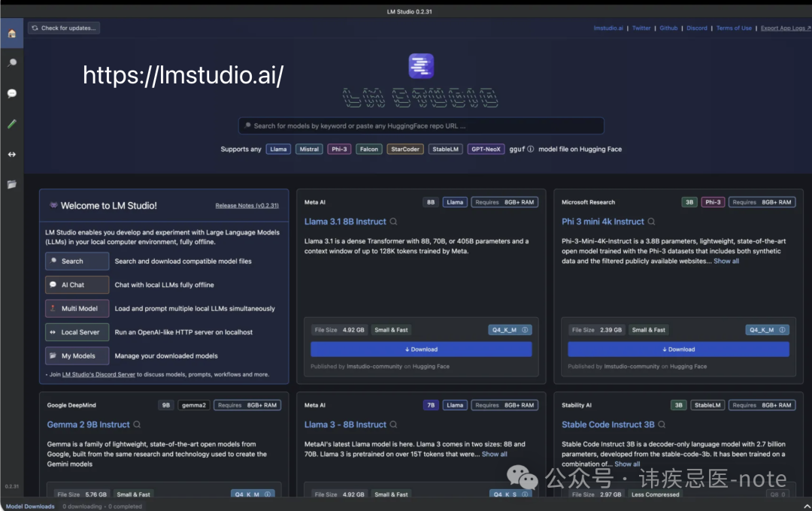Screen dimensions: 812x511
Task: Click Show all in Llama 3 description
Action: click(x=494, y=454)
